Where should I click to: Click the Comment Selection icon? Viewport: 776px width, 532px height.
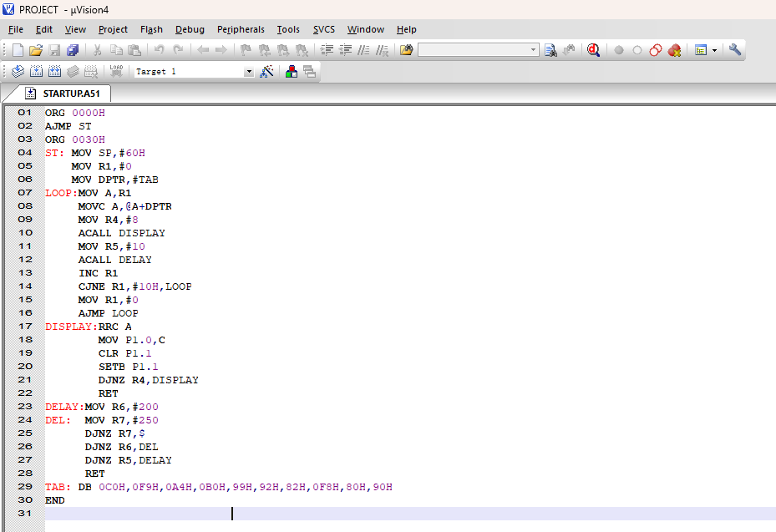[363, 50]
